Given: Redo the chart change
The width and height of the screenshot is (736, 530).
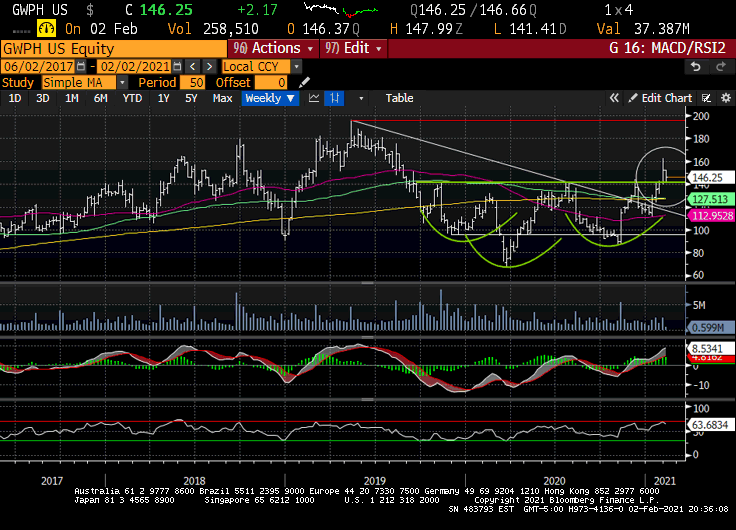Looking at the screenshot, I should pos(721,67).
